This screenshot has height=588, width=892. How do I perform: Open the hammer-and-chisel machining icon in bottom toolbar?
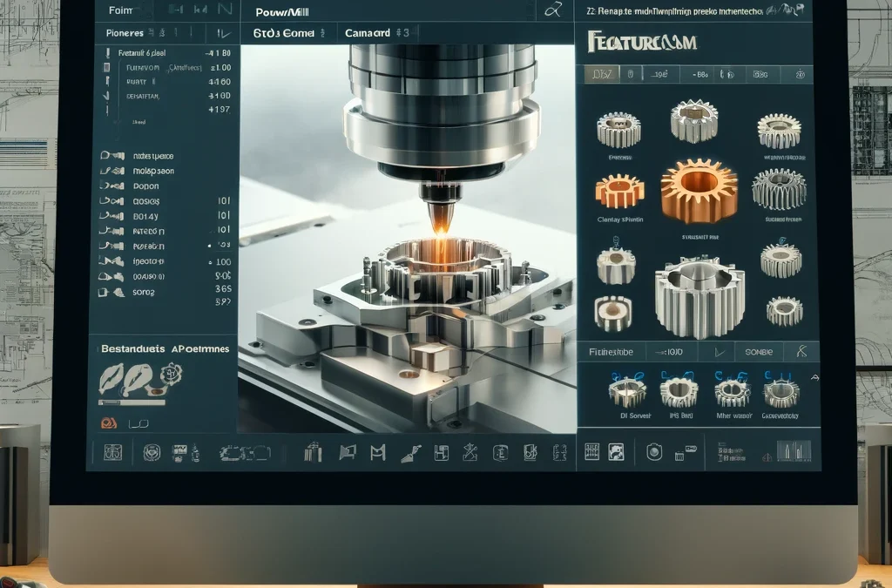(411, 453)
